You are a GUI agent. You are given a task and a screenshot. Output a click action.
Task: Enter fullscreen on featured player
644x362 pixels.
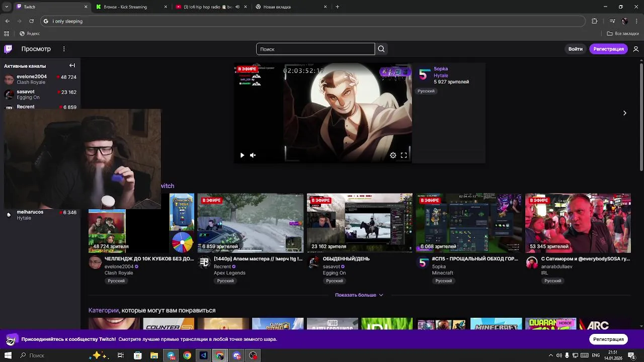coord(404,155)
